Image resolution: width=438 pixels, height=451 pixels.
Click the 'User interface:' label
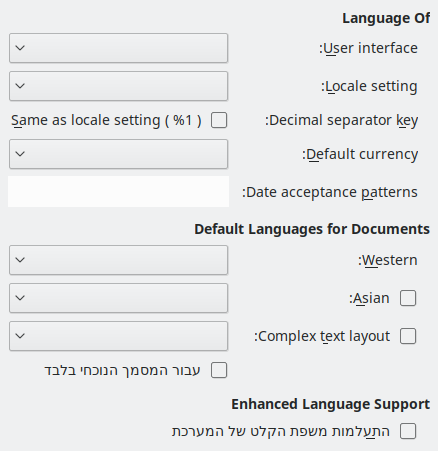click(368, 48)
